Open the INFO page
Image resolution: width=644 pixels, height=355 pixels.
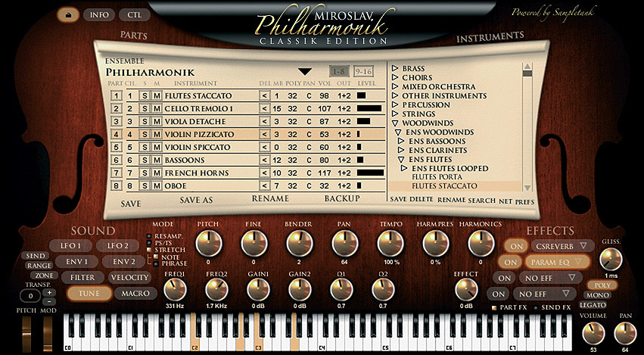click(99, 15)
